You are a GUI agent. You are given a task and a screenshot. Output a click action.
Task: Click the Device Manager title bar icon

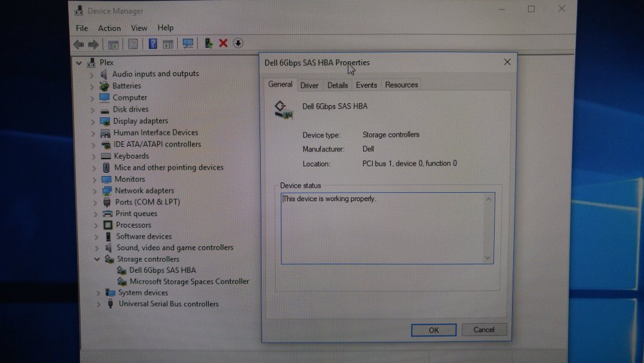[79, 11]
